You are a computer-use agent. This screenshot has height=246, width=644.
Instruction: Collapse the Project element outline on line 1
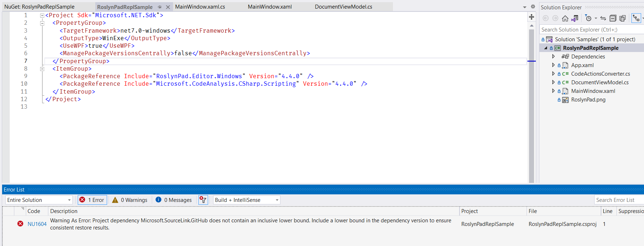pyautogui.click(x=42, y=15)
